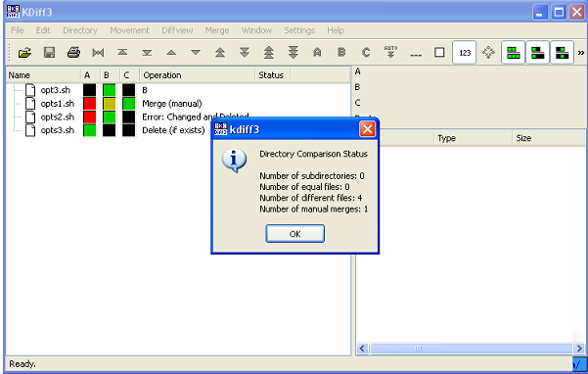Image resolution: width=588 pixels, height=374 pixels.
Task: Click the green C swatch for opts1.sh
Action: tap(128, 104)
